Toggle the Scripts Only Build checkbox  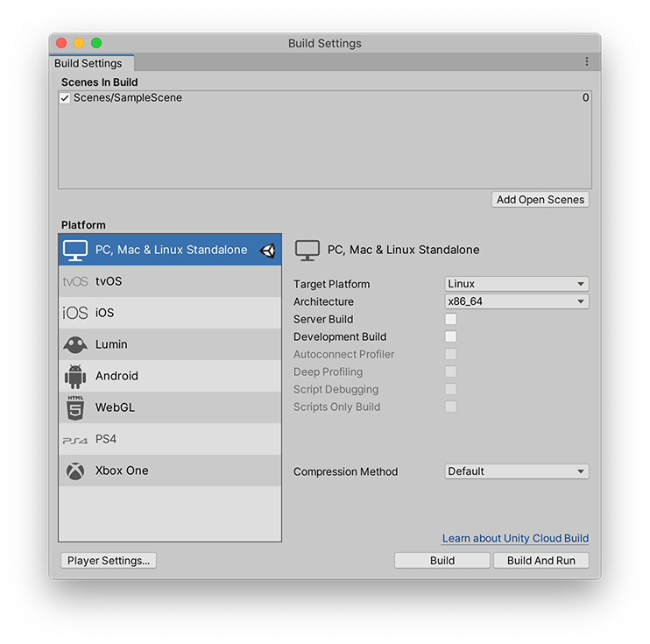(x=450, y=407)
